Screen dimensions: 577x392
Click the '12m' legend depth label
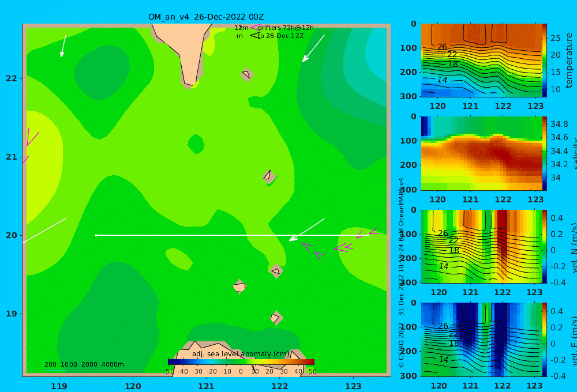241,28
